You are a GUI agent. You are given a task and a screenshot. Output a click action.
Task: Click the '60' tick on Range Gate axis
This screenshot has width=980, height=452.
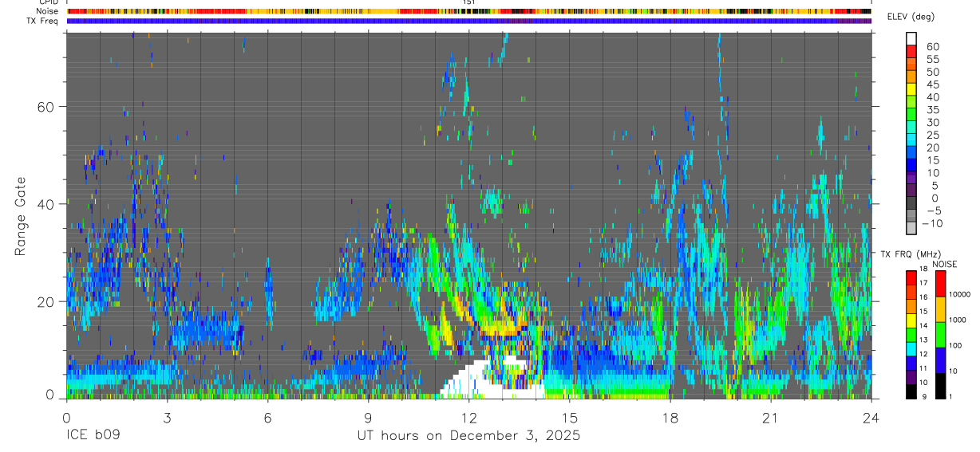pos(45,107)
